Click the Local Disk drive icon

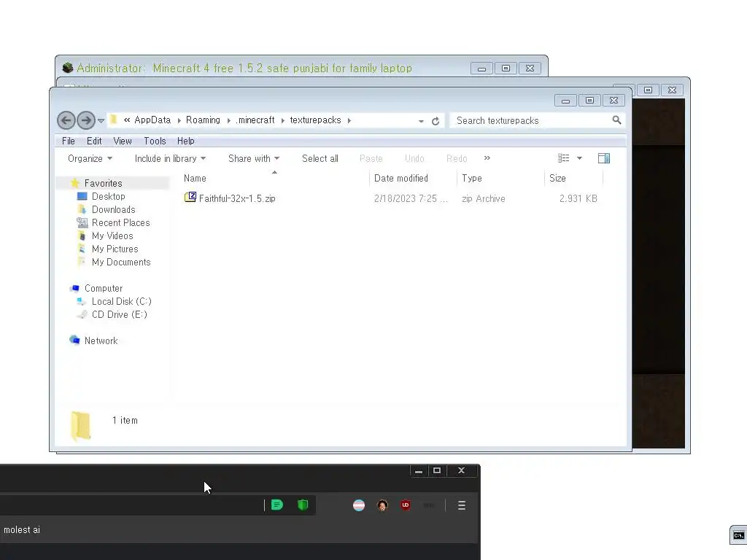pos(82,301)
